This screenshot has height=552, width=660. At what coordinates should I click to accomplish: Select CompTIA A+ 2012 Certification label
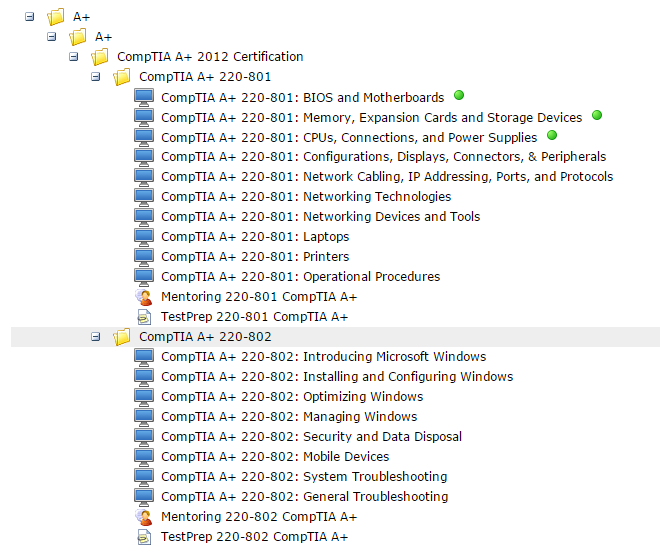[210, 56]
